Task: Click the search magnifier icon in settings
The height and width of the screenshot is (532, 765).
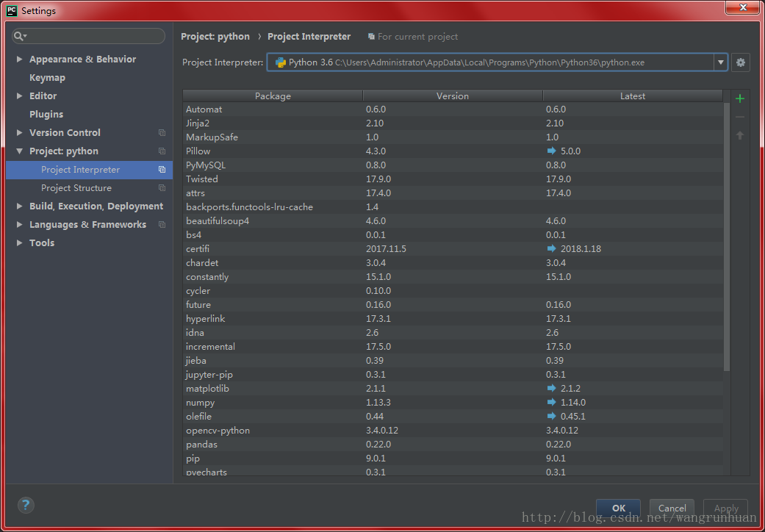Action: [20, 36]
